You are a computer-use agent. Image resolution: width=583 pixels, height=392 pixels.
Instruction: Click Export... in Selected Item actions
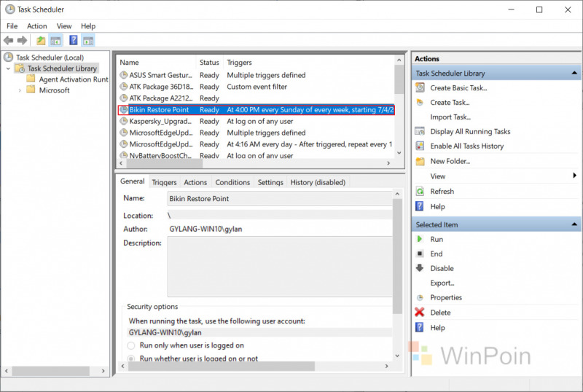click(x=442, y=283)
